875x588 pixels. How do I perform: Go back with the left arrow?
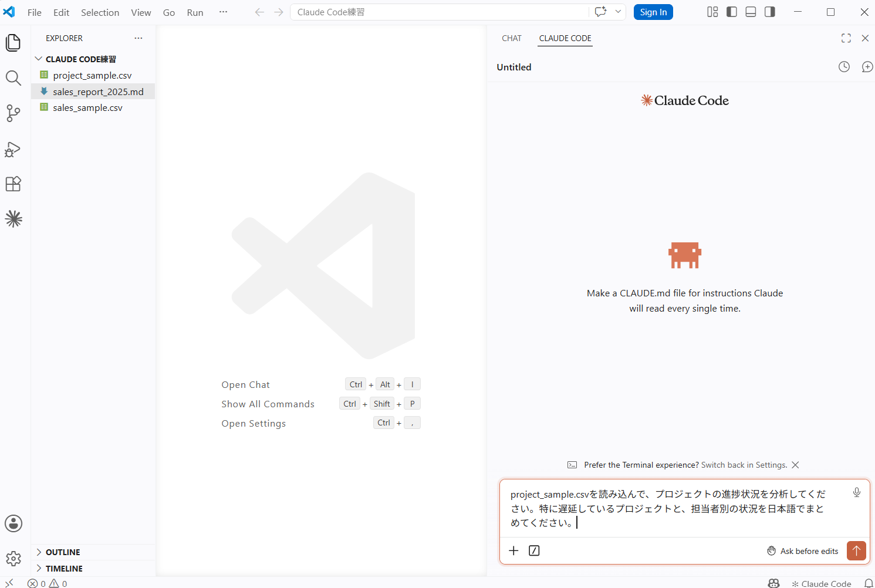(259, 12)
